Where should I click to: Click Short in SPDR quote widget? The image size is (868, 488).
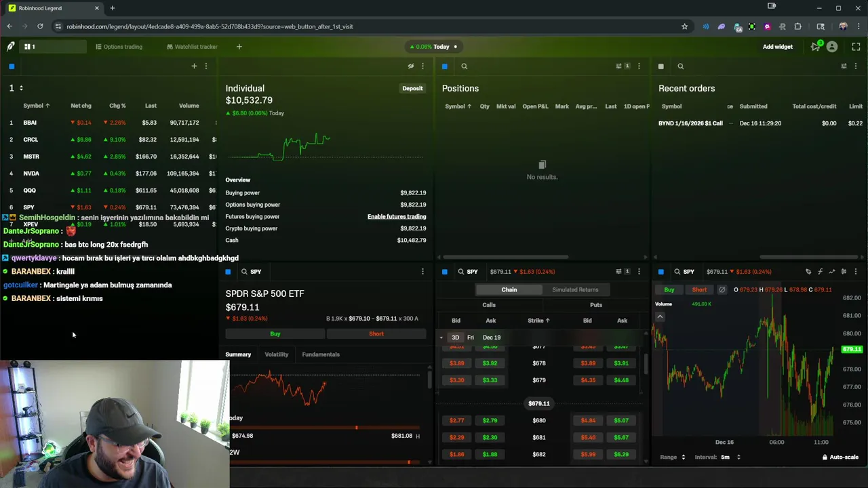click(x=376, y=334)
